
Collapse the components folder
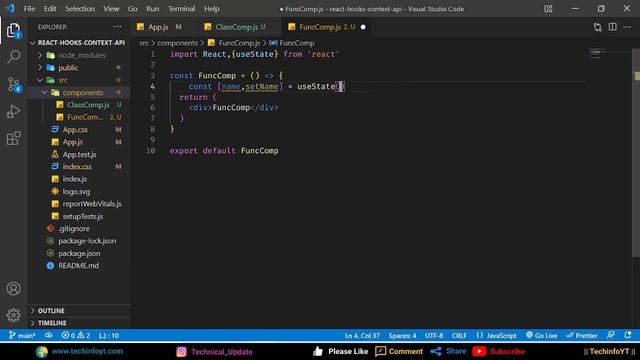click(x=78, y=92)
